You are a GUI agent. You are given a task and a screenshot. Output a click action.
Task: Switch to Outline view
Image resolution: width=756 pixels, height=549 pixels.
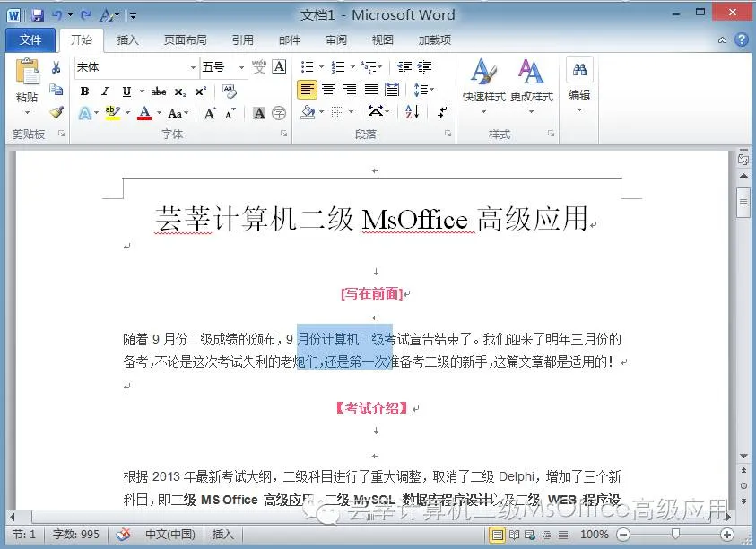pos(546,535)
